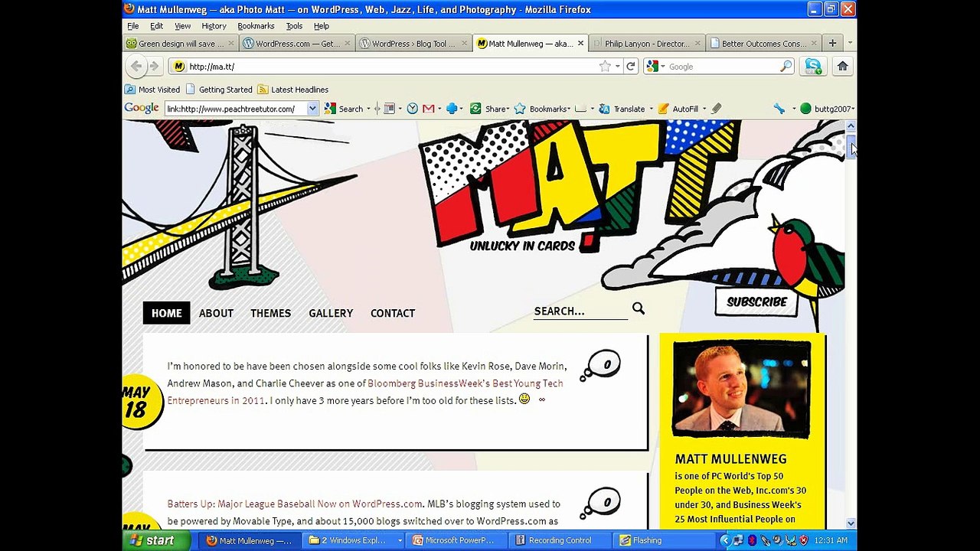This screenshot has width=980, height=551.
Task: Click the HOME navigation button
Action: pos(166,313)
